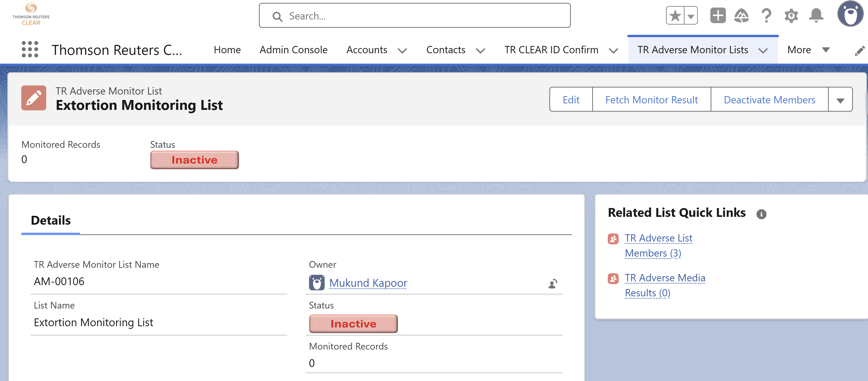Open TR Adverse List Members (3) link
This screenshot has width=868, height=381.
point(658,246)
